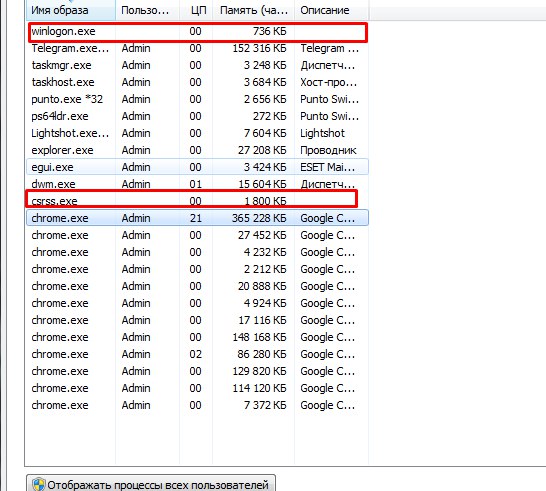Select the taskhost.exe process row
The image size is (546, 491).
(197, 83)
